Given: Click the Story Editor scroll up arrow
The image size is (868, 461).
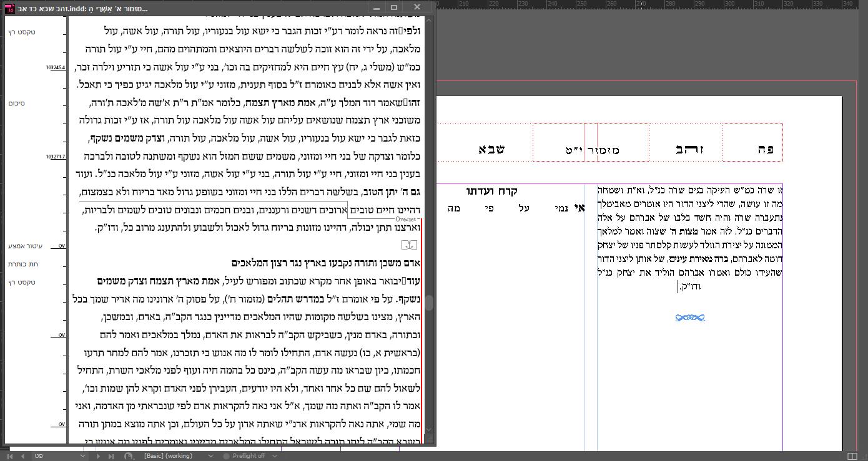Looking at the screenshot, I should coord(430,21).
